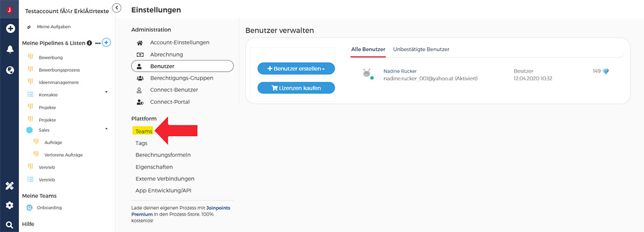
Task: Add a new pipeline with plus circle
Action: click(106, 42)
